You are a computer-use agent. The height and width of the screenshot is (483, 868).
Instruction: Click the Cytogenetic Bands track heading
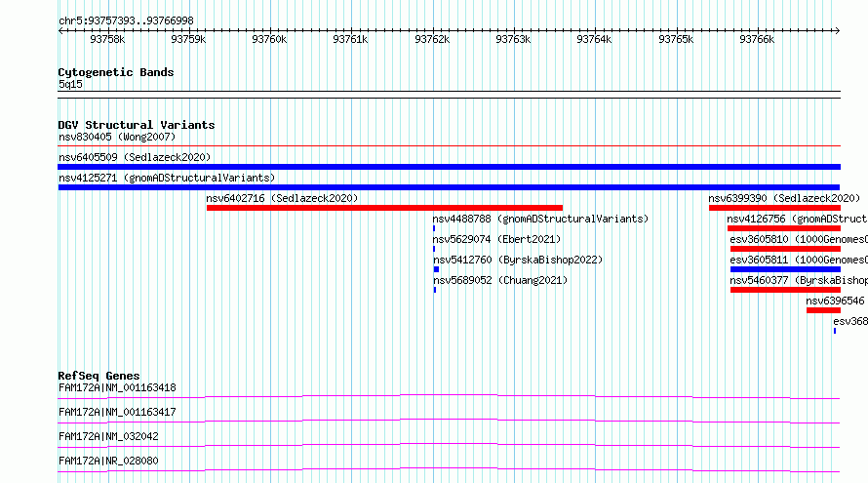click(116, 72)
